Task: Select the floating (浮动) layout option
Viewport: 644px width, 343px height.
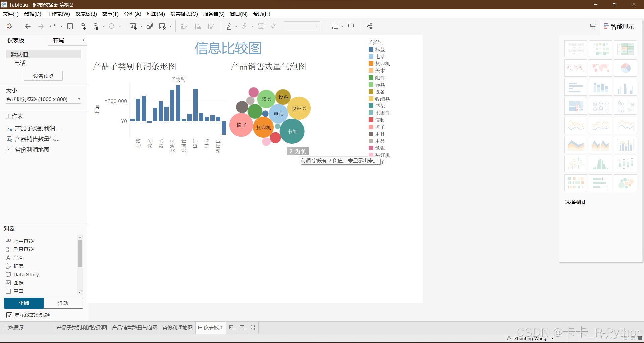Action: pyautogui.click(x=63, y=303)
